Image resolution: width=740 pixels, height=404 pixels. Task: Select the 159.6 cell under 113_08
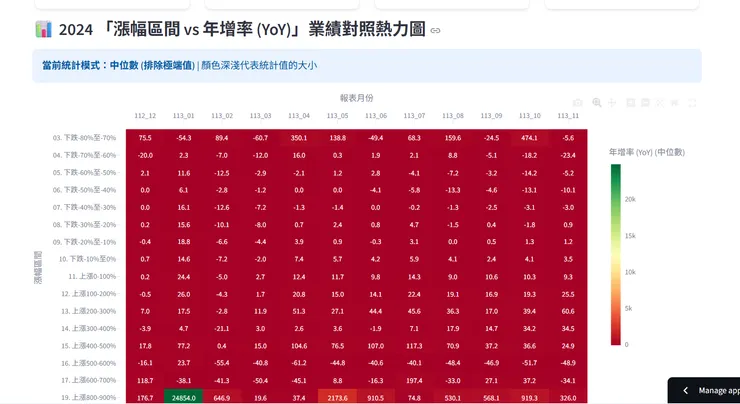click(453, 138)
